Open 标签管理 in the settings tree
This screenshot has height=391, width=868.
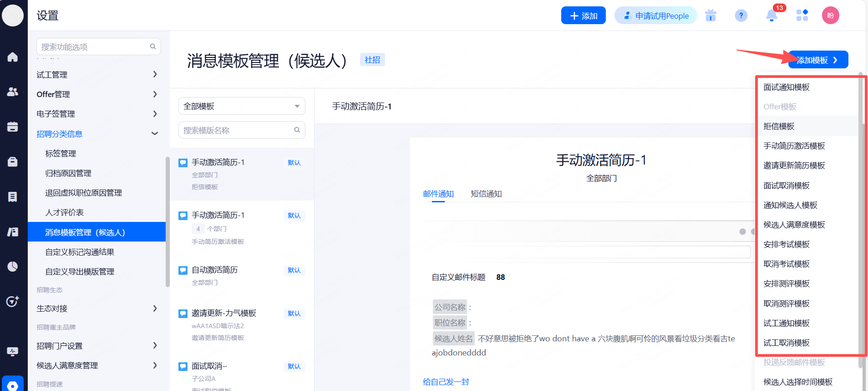[x=61, y=154]
